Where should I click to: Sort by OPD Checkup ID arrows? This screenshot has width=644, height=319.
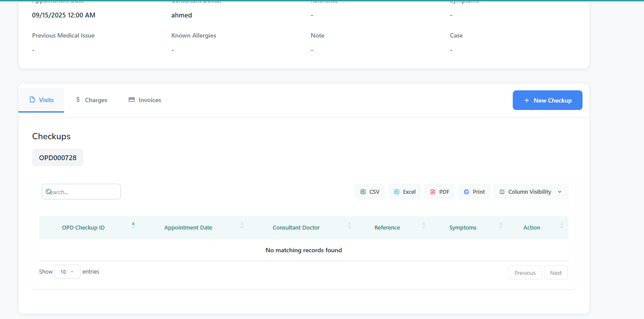point(133,225)
